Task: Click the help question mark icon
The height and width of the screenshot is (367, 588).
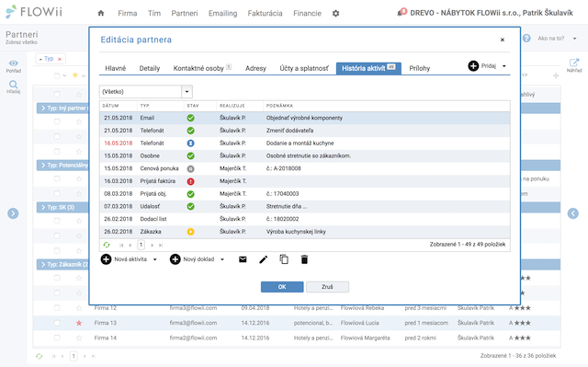Action: (526, 39)
